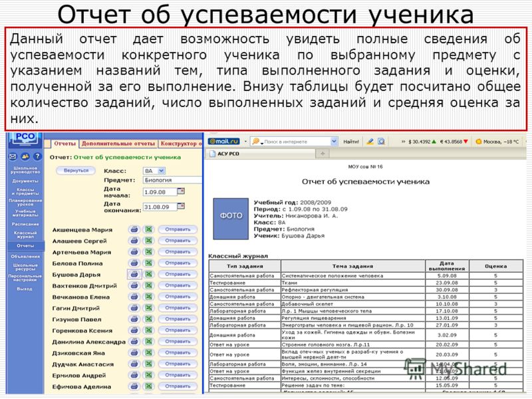Screen dimensions: 532x399
Task: Click Отправить for Дудчак Анастасия
Action: [178, 364]
